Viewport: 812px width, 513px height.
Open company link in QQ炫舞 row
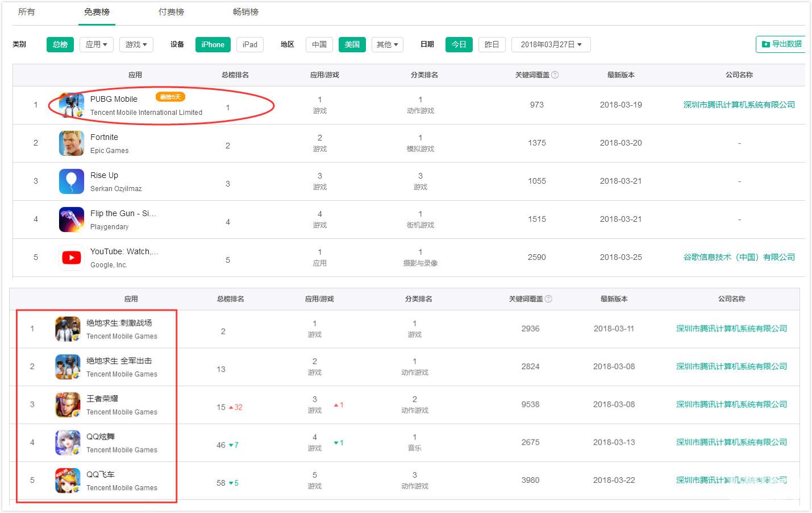click(x=732, y=442)
